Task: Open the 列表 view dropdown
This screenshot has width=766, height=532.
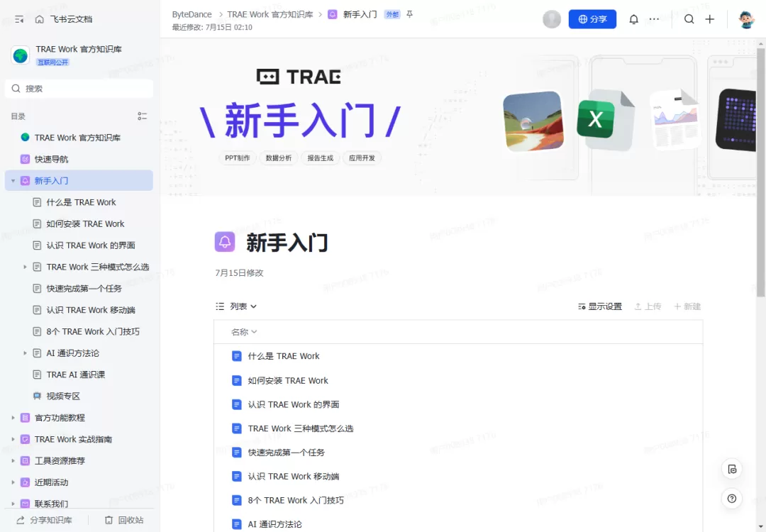Action: [236, 306]
